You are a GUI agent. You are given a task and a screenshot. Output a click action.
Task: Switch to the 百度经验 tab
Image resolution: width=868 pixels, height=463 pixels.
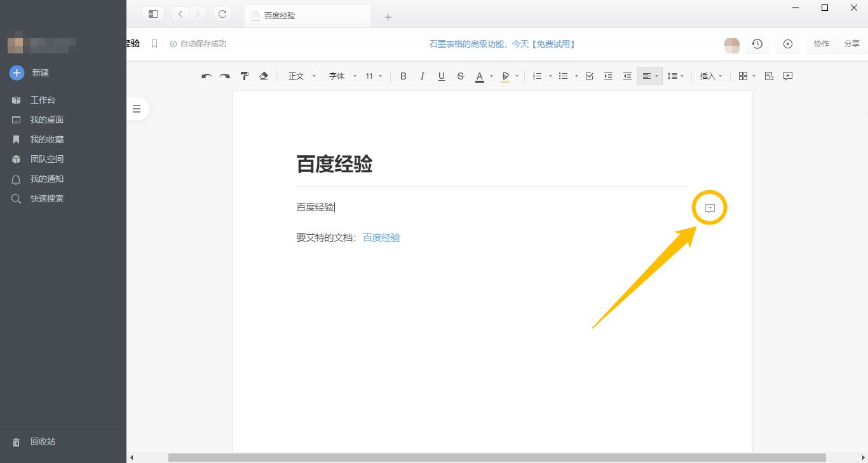(x=308, y=16)
